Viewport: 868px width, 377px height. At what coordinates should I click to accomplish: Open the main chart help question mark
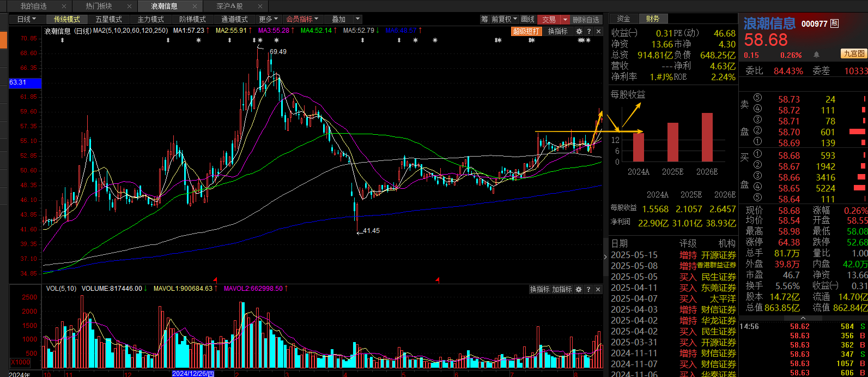pos(588,32)
